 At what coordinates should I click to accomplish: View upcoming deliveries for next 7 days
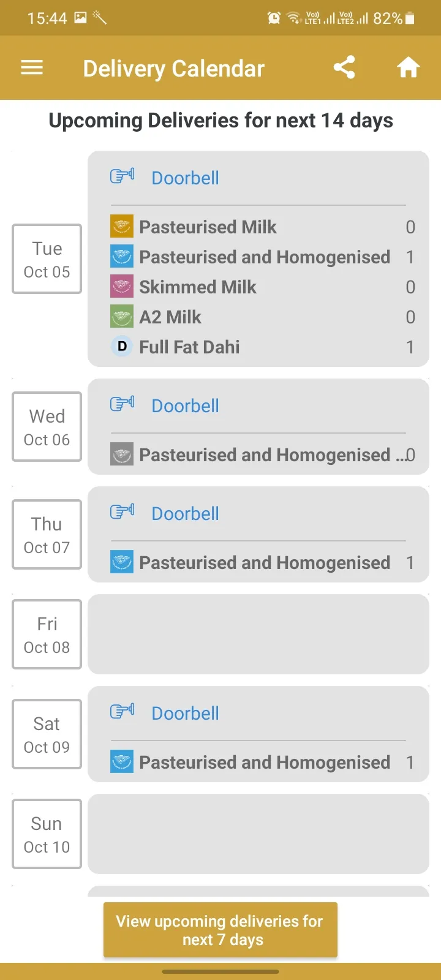pyautogui.click(x=221, y=930)
